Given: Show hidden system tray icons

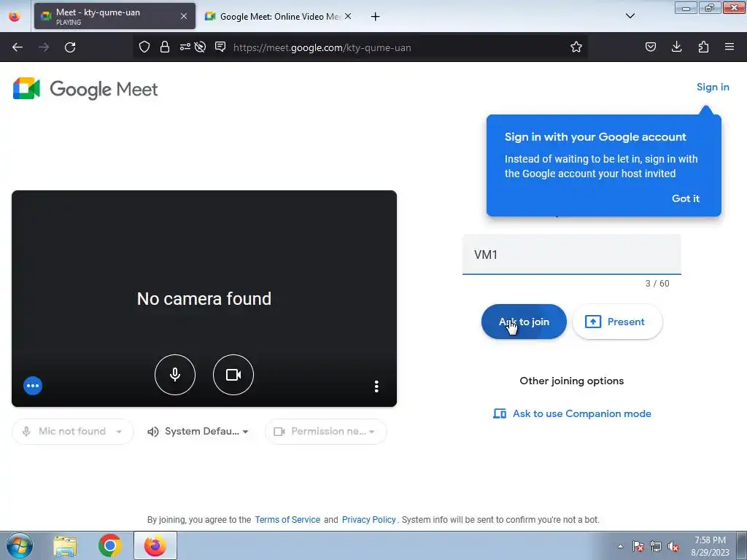Looking at the screenshot, I should pos(620,546).
